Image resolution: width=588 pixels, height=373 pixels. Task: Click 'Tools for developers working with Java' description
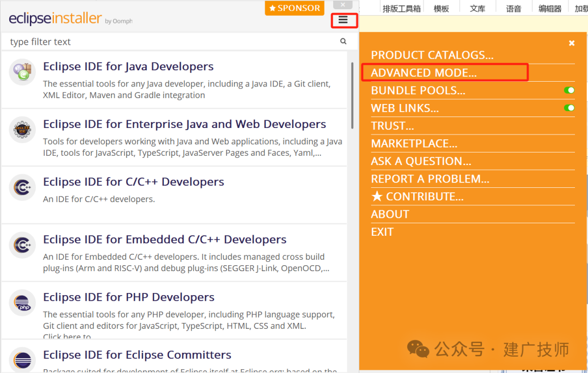(192, 147)
